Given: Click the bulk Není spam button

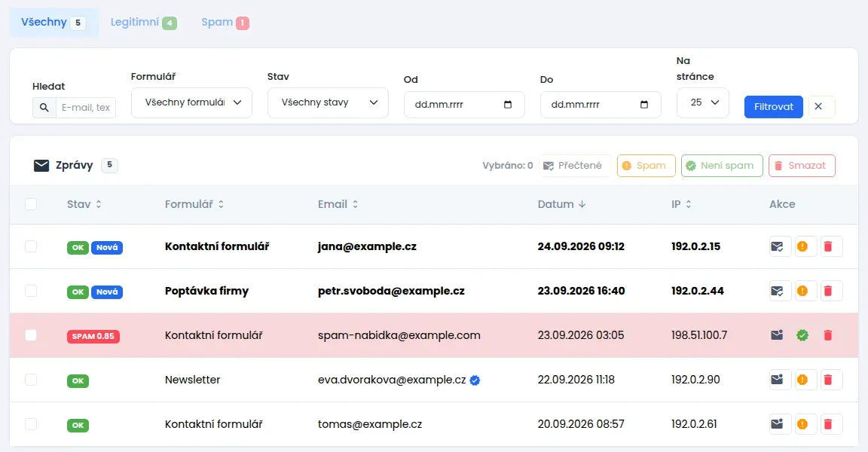Looking at the screenshot, I should pos(722,166).
